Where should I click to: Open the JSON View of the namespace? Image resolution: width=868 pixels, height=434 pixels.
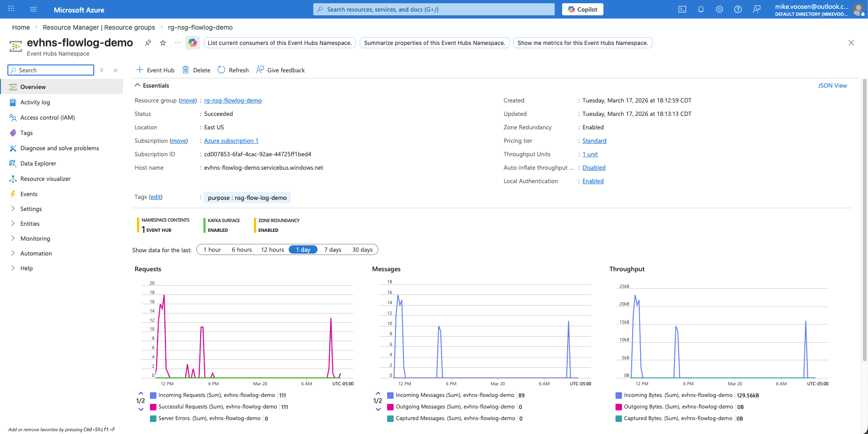point(832,85)
